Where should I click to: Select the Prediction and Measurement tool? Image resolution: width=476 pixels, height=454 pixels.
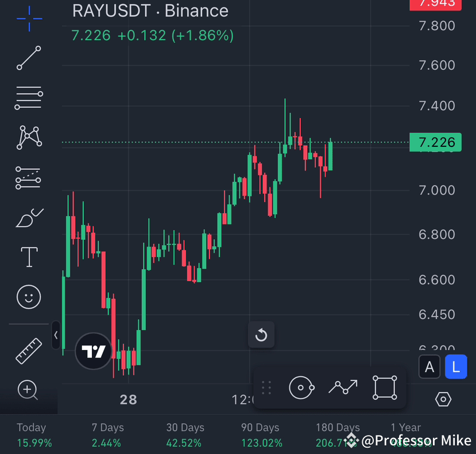click(29, 177)
